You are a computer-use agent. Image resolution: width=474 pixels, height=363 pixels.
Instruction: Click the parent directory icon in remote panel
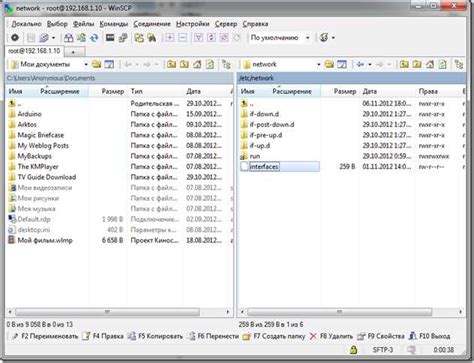click(404, 64)
